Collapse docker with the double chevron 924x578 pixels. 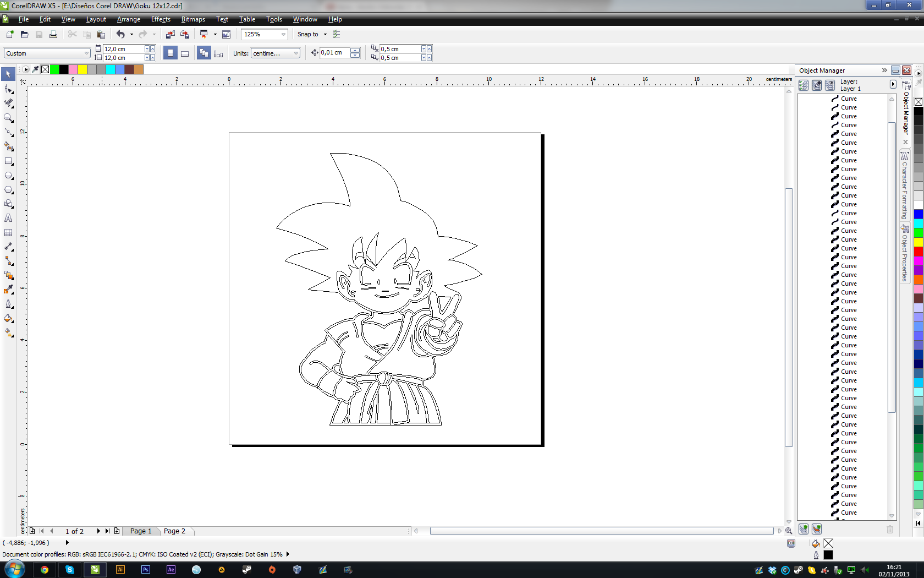pyautogui.click(x=884, y=70)
